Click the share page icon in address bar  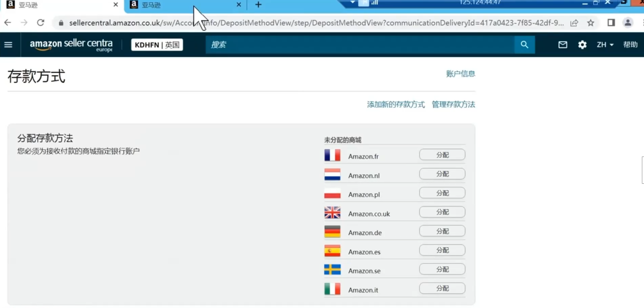click(574, 23)
